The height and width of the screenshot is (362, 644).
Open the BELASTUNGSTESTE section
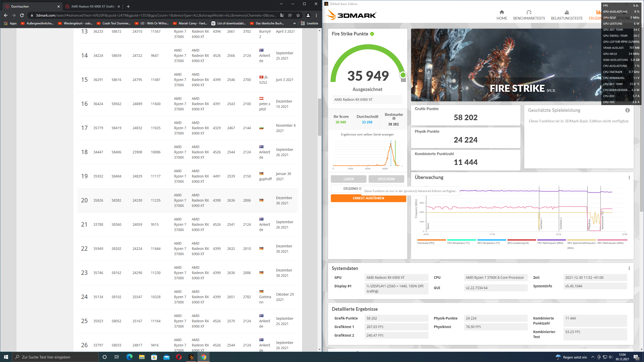pyautogui.click(x=567, y=15)
